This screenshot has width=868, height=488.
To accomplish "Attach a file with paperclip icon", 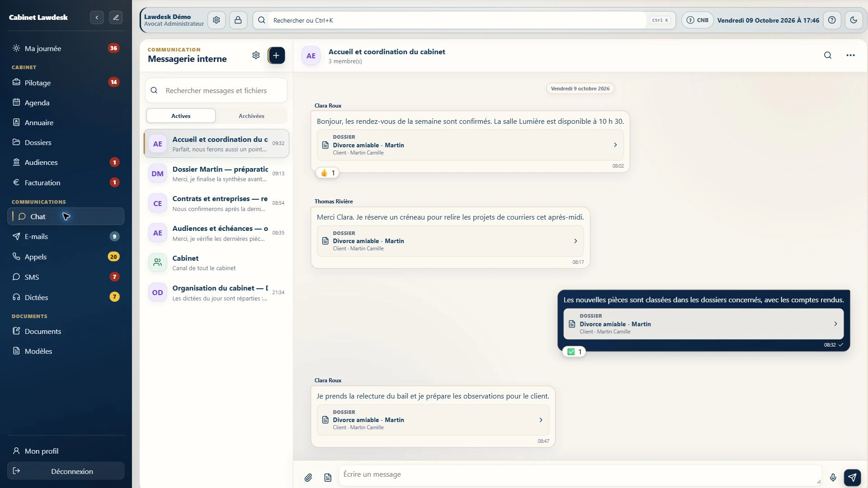I will (x=308, y=478).
